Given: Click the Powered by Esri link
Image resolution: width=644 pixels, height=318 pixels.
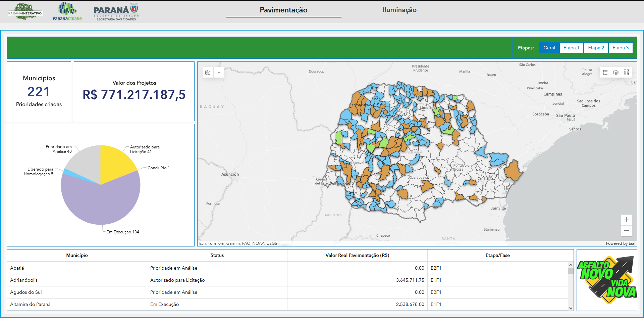Looking at the screenshot, I should click(620, 243).
